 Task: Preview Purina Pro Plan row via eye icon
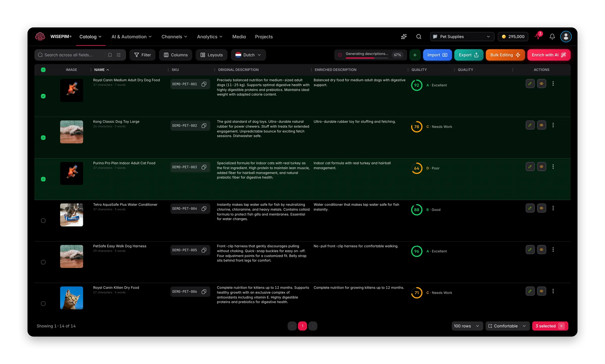541,167
